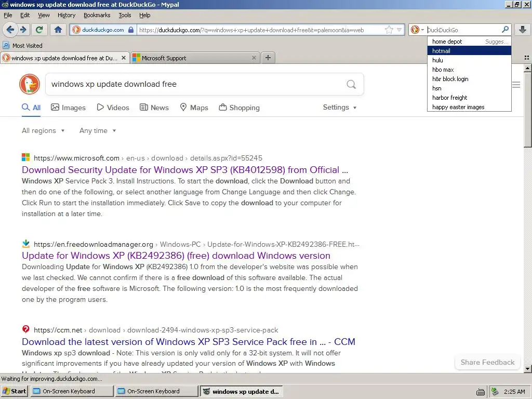Viewport: 532px width, 399px height.
Task: Switch to Shopping results
Action: point(239,108)
